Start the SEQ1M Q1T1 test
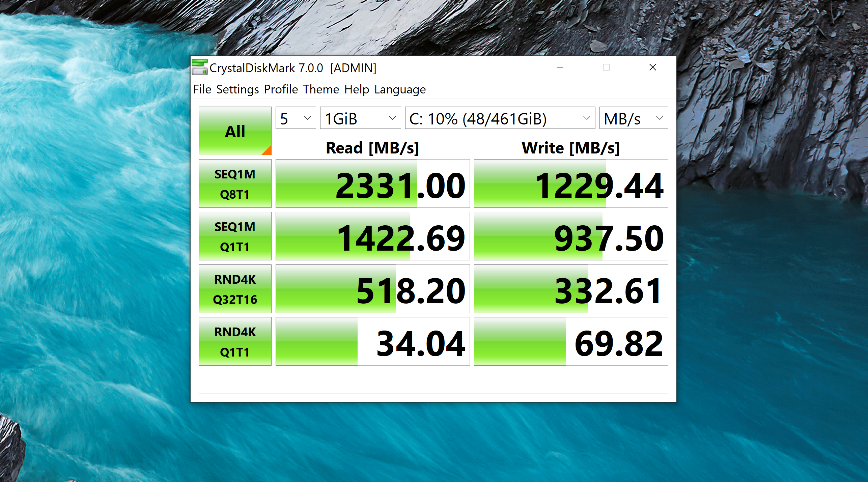The height and width of the screenshot is (482, 868). (x=235, y=236)
